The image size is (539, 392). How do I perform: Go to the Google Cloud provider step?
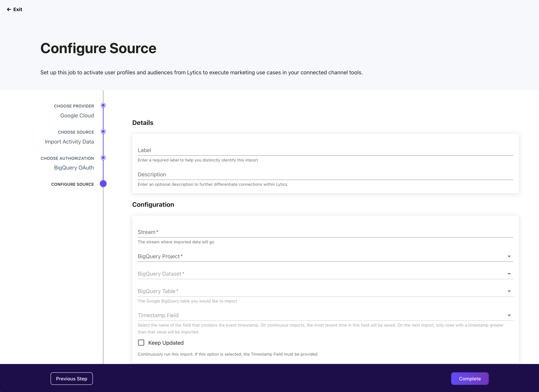coord(77,116)
